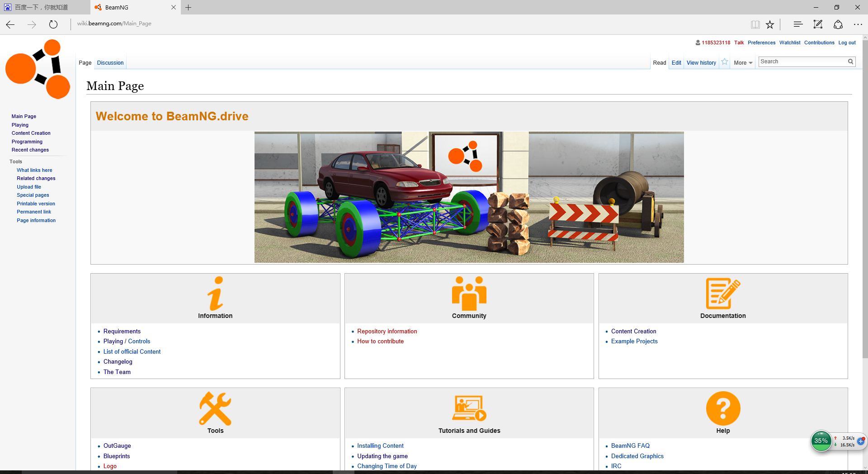
Task: Open Special pages link
Action: [33, 195]
